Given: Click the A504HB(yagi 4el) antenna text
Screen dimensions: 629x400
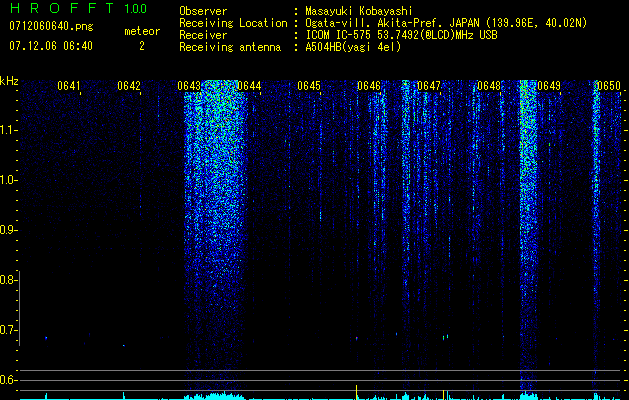Looking at the screenshot, I should click(x=353, y=47).
